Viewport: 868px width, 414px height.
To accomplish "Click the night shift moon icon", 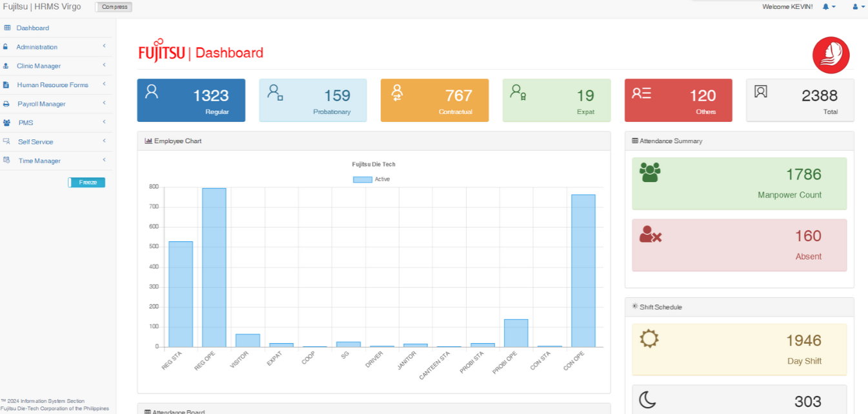I will (x=648, y=400).
